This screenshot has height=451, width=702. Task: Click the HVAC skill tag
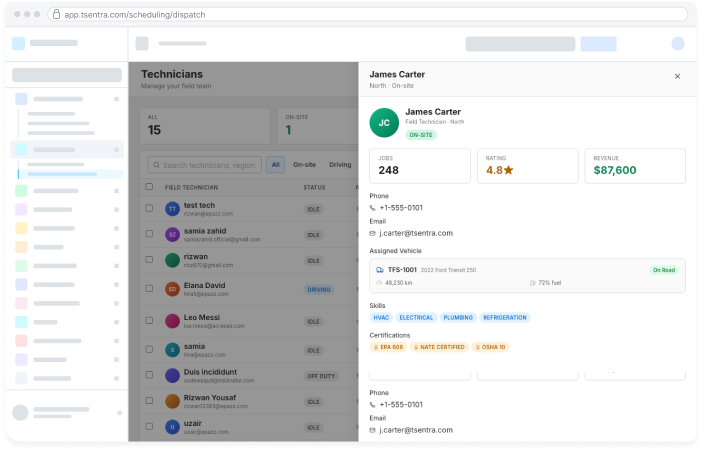click(381, 318)
